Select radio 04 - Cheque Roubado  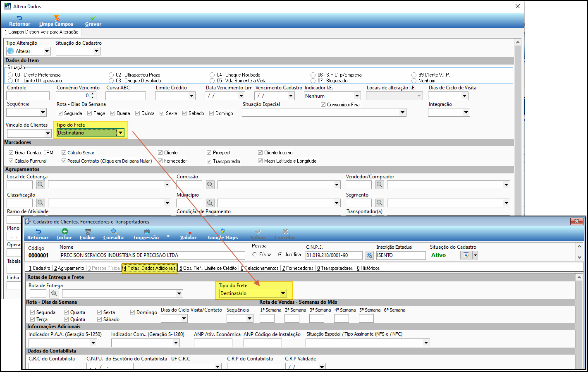coord(212,75)
